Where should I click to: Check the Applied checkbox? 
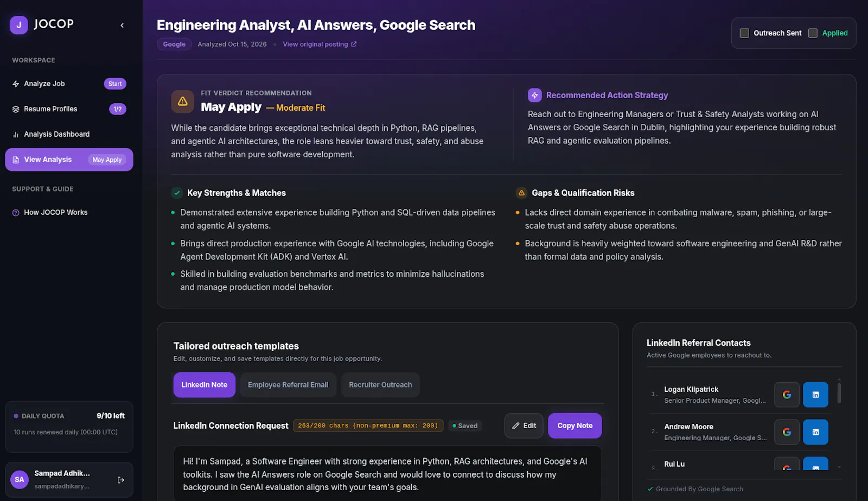click(813, 33)
